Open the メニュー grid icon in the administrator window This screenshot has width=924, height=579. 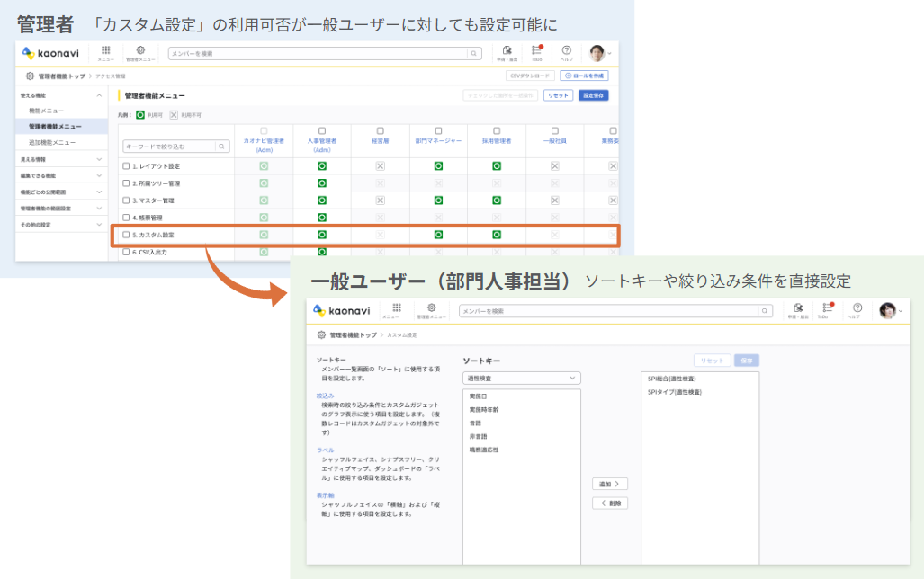pos(105,51)
